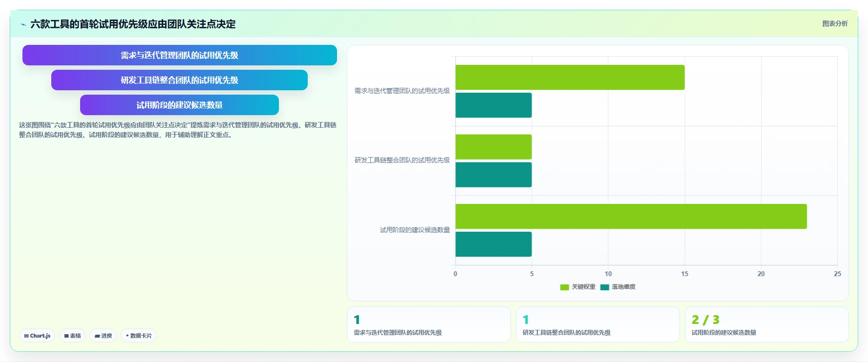
Task: Click the description paragraph starting 这张图围绕
Action: [x=178, y=130]
